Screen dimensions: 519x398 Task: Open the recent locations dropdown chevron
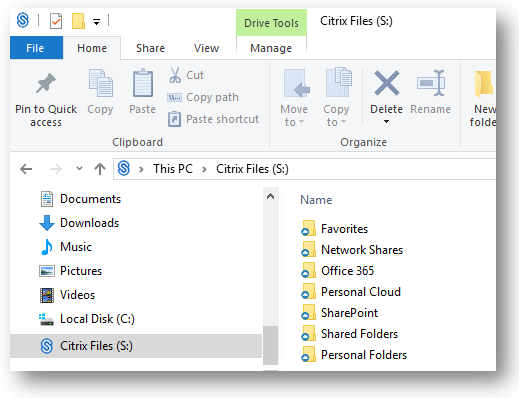[79, 168]
